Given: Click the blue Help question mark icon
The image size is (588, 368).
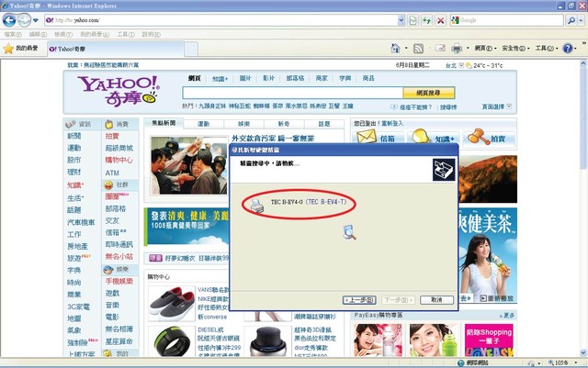Looking at the screenshot, I should (568, 48).
